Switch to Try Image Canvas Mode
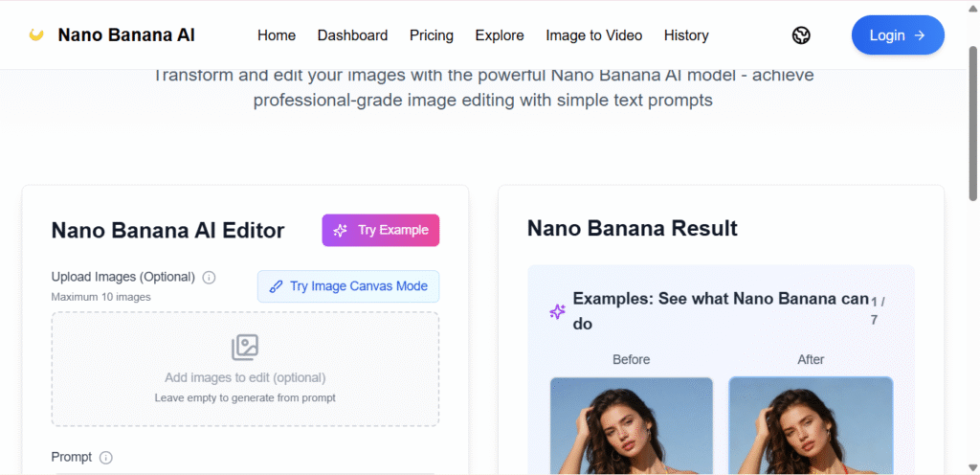This screenshot has width=980, height=475. coord(348,286)
